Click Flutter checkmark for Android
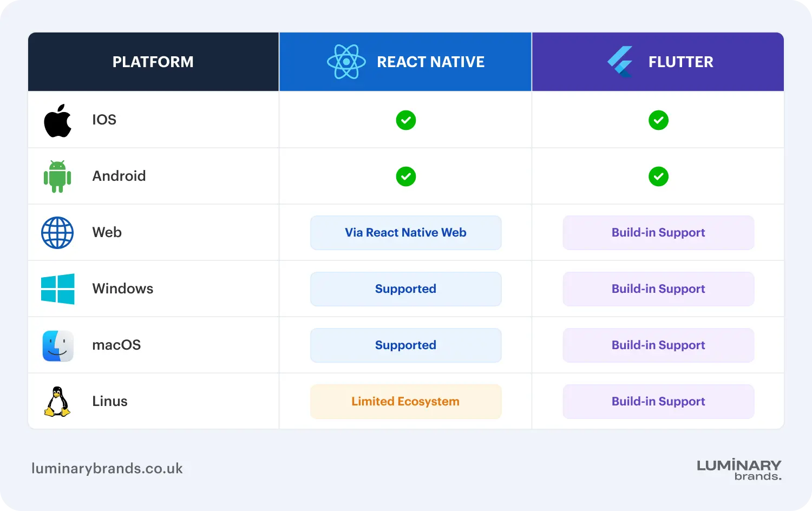Image resolution: width=812 pixels, height=511 pixels. [659, 176]
